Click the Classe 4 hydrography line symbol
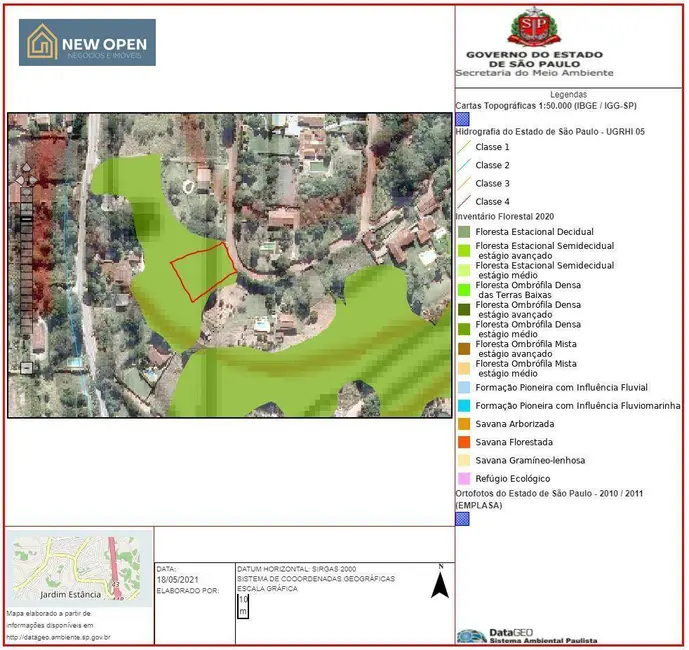This screenshot has height=650, width=689. click(464, 202)
